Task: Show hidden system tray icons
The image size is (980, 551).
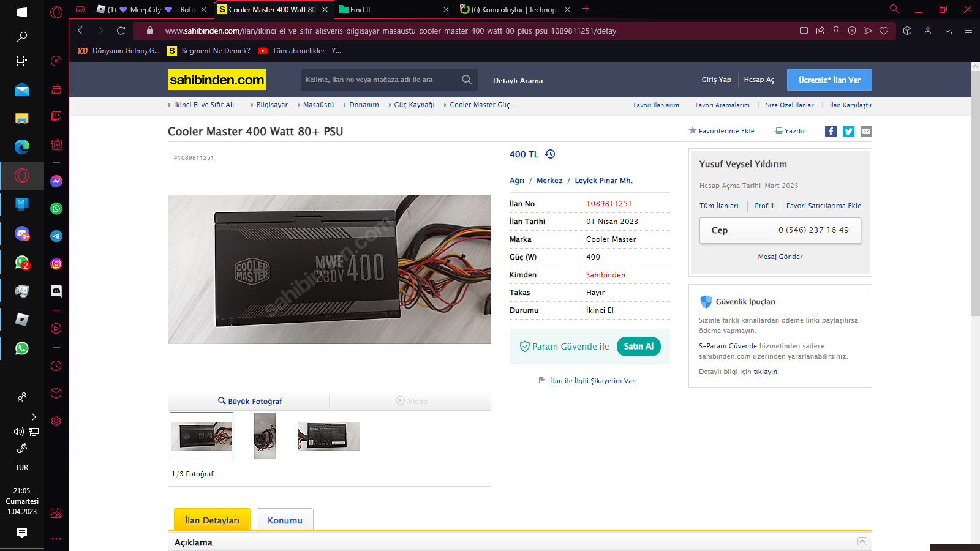Action: click(33, 417)
